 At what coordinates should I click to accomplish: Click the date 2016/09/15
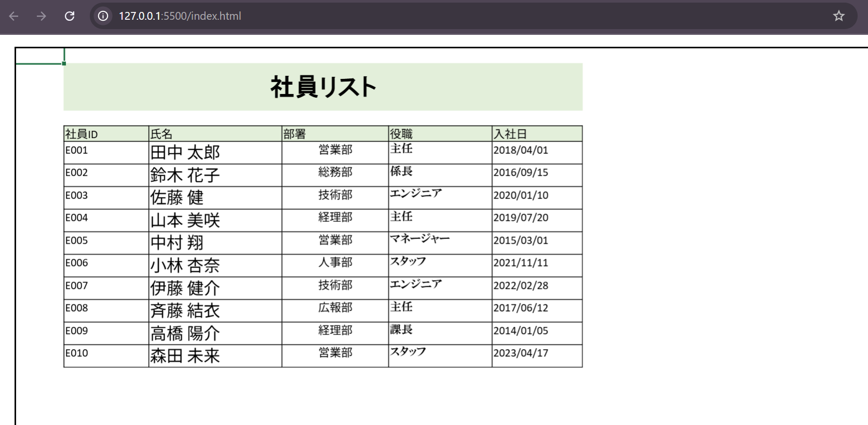(x=521, y=172)
